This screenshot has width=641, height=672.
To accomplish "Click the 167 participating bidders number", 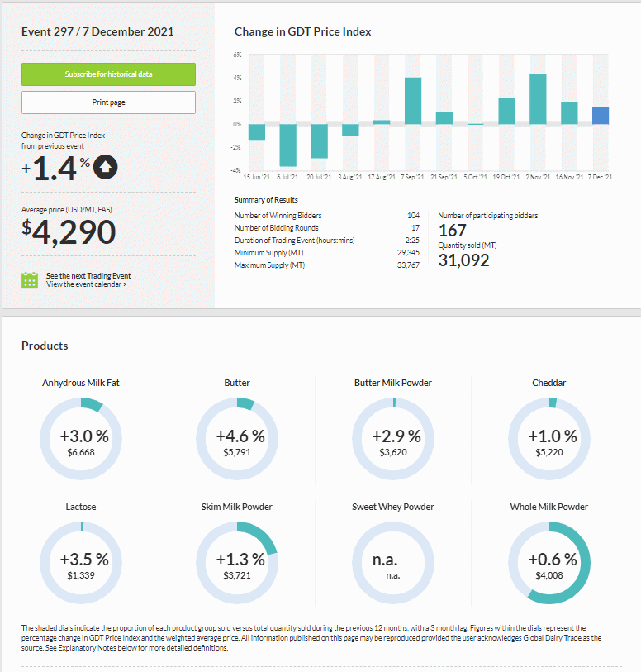I will tap(452, 231).
